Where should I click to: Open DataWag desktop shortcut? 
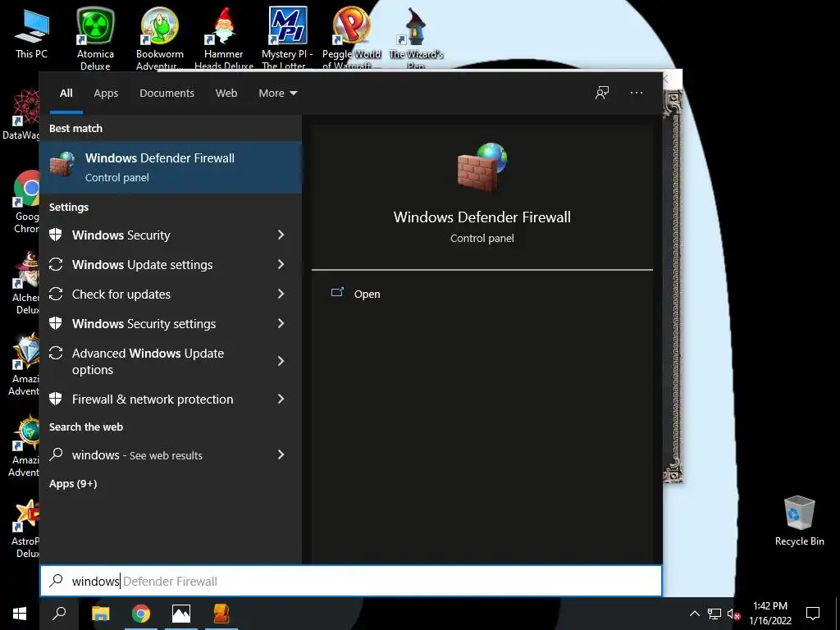point(21,115)
